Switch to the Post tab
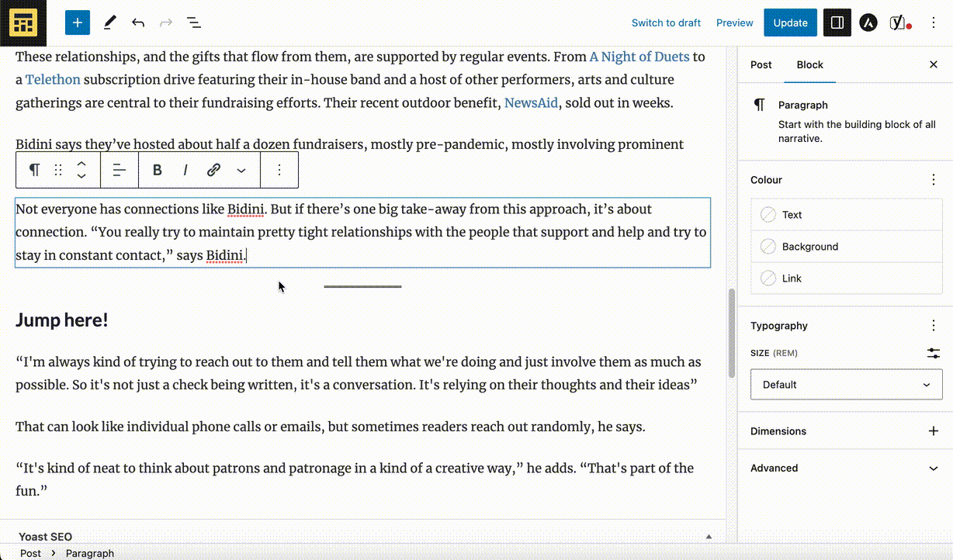953x560 pixels. click(761, 64)
